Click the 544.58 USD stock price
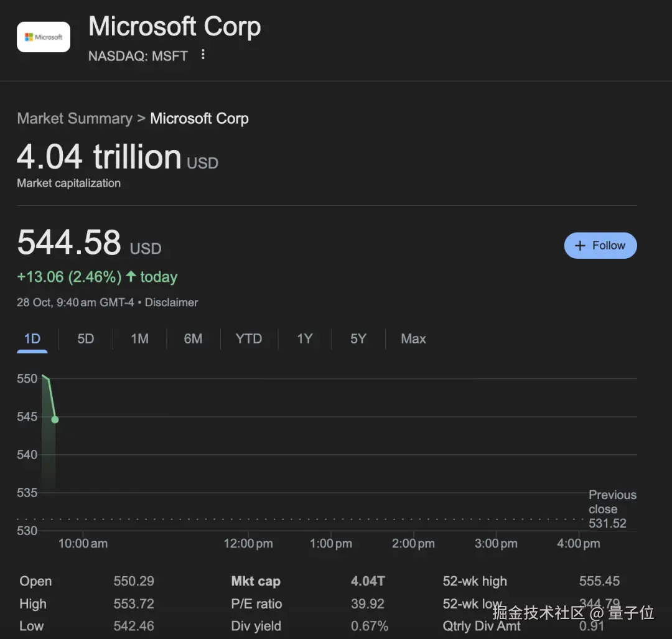 pyautogui.click(x=69, y=243)
